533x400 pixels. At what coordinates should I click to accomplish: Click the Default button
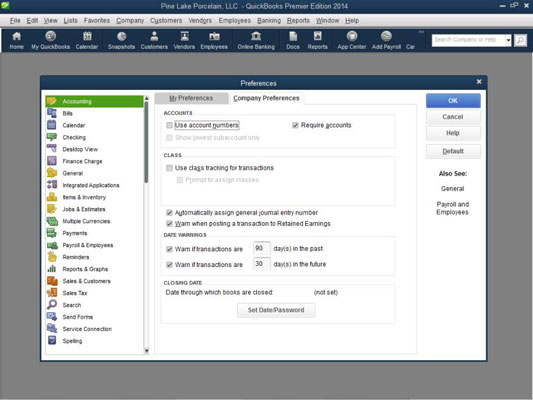click(453, 151)
